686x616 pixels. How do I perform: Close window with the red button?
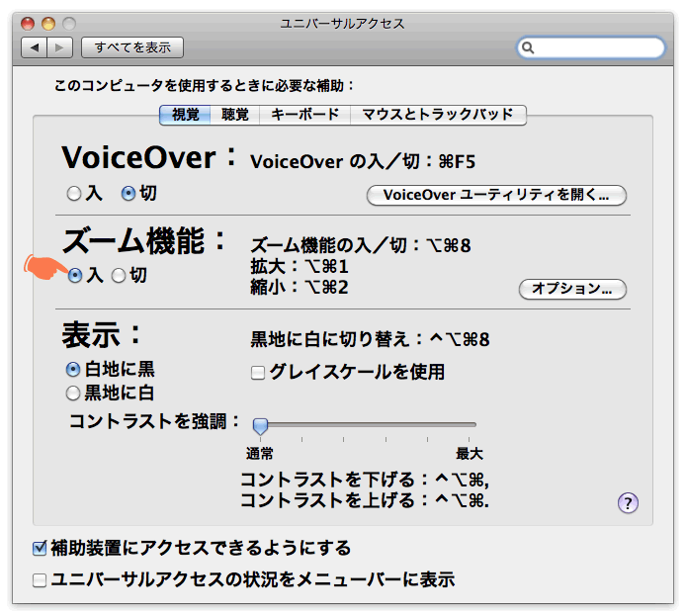(x=28, y=23)
